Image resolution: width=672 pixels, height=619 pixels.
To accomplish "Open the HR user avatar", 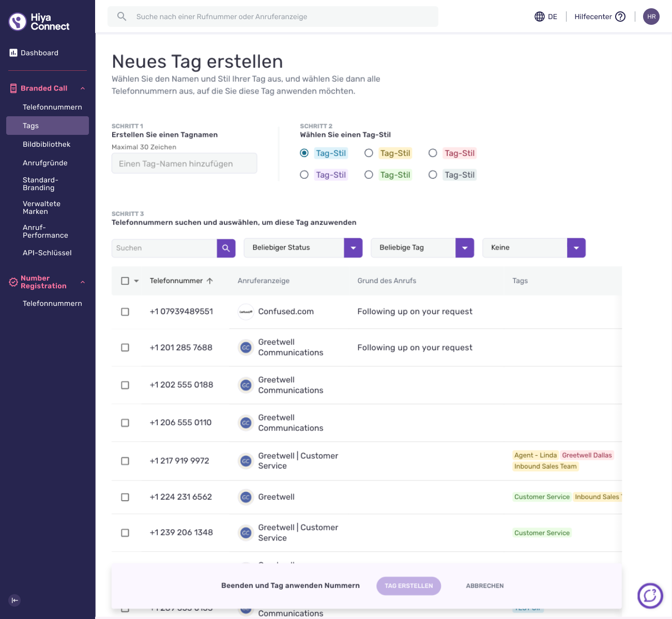I will (x=651, y=17).
